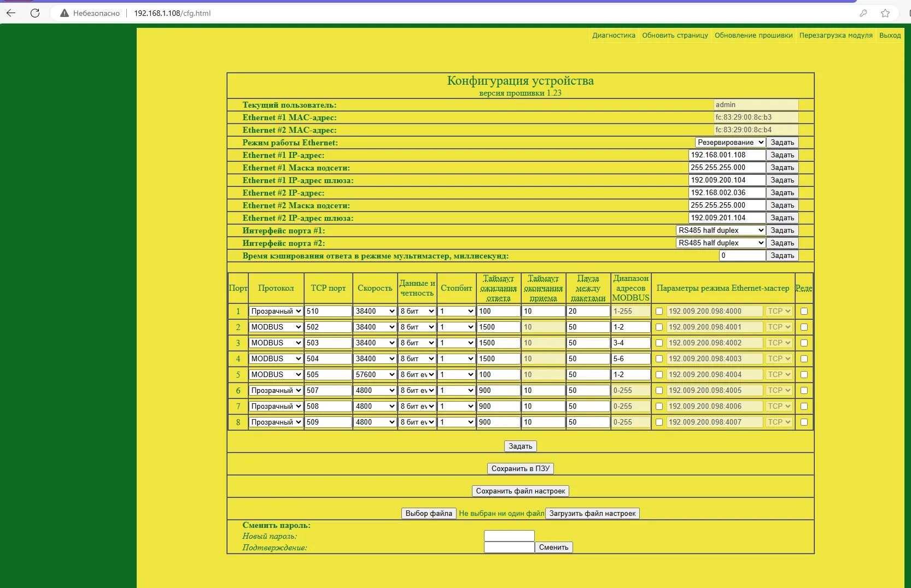
Task: Click the MODBUS address range field for port 4
Action: pos(630,359)
